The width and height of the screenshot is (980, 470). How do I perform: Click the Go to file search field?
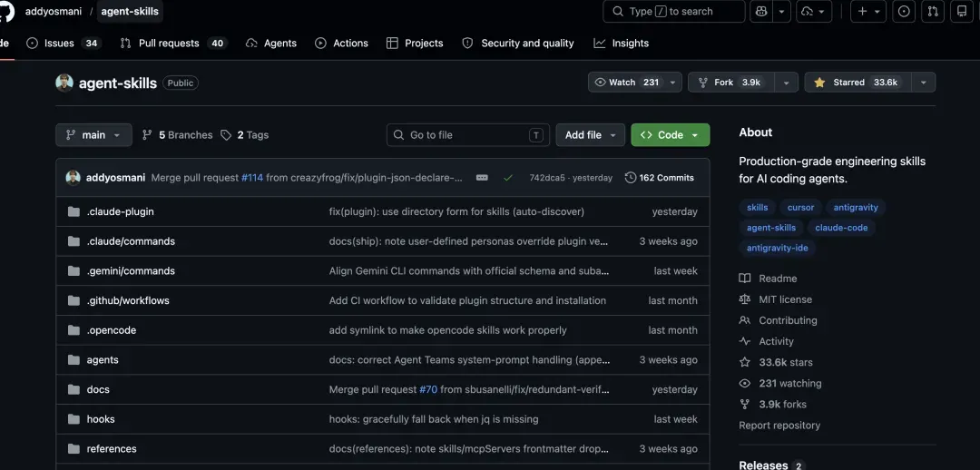point(468,135)
